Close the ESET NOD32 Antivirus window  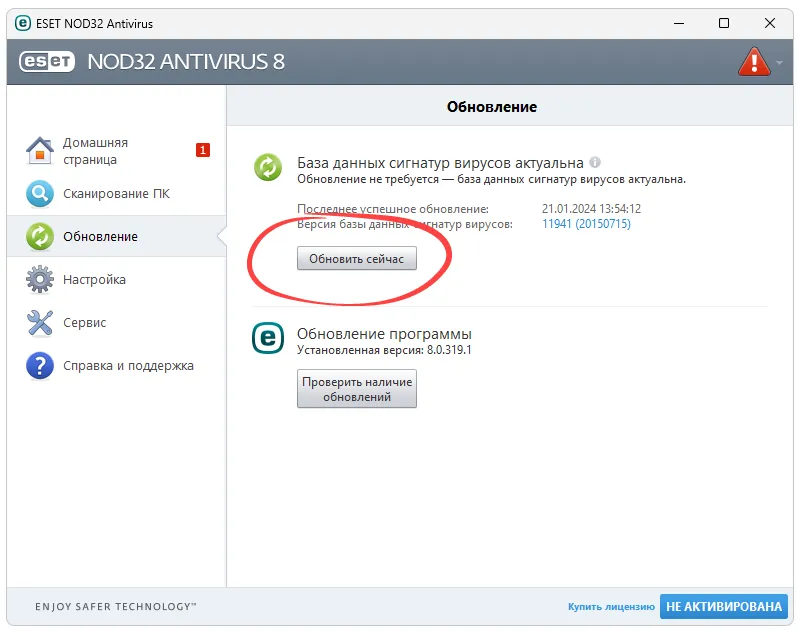tap(770, 23)
